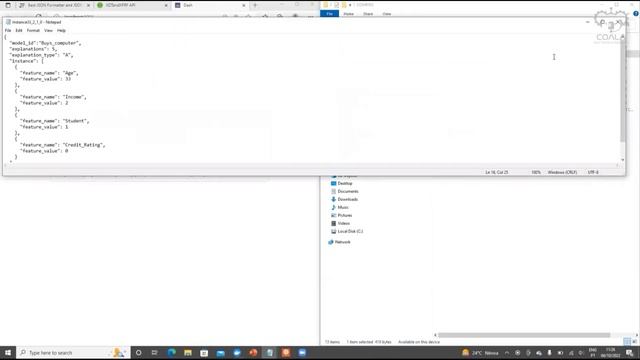The height and width of the screenshot is (360, 640).
Task: Click the "Student" feature_name line
Action: pos(54,121)
